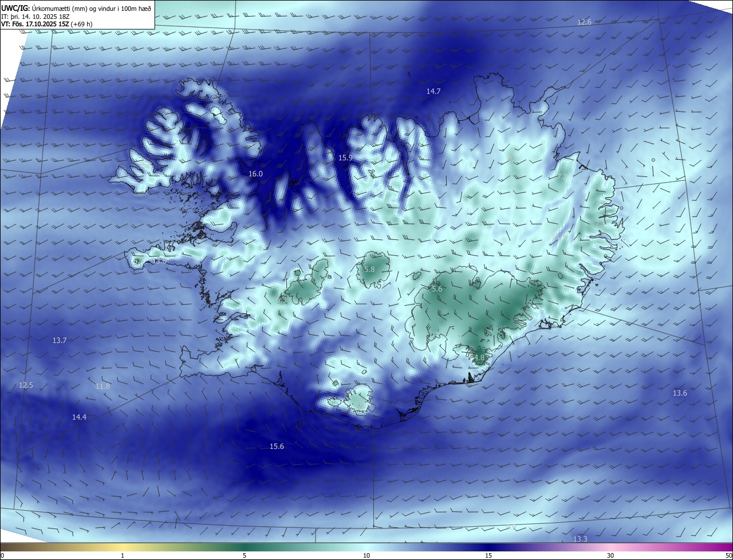Click the 15.9 value label
This screenshot has height=560, width=733.
[345, 157]
